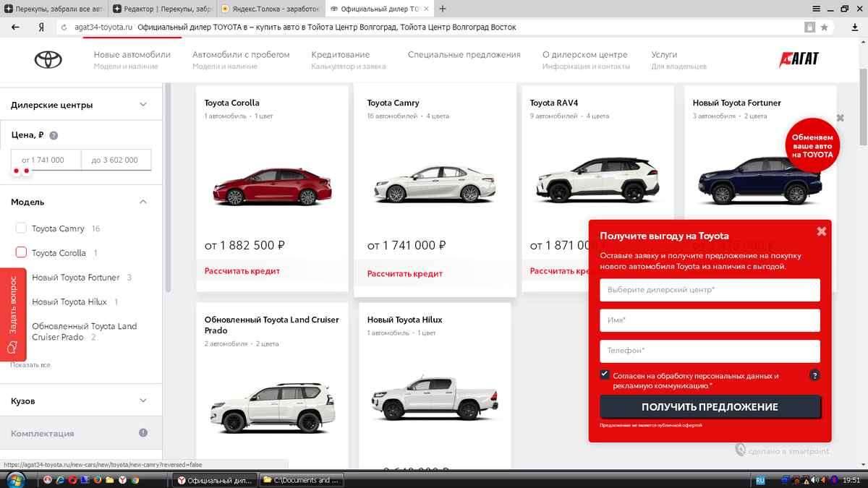
Task: Open downloads with the arrow icon
Action: point(854,27)
